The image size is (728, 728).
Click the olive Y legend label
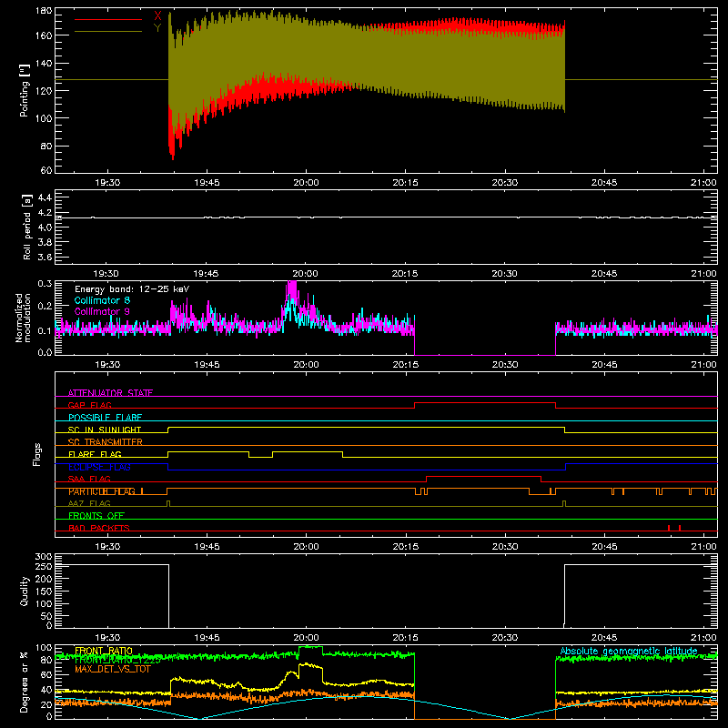157,28
